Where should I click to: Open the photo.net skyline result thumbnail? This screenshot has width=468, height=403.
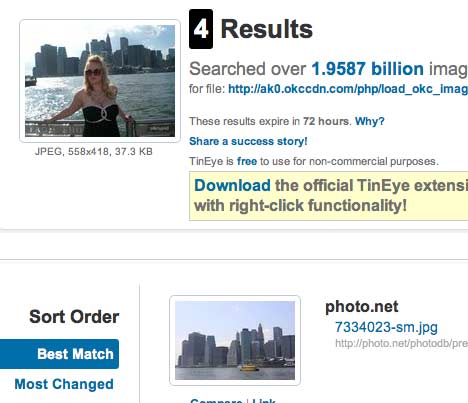(x=235, y=340)
